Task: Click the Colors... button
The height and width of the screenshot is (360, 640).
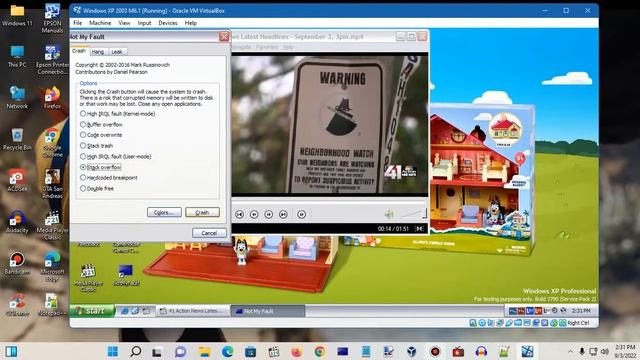Action: pyautogui.click(x=164, y=212)
